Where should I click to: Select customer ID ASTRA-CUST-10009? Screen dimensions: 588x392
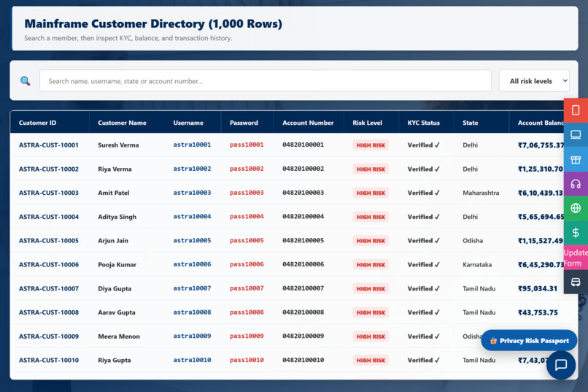49,336
